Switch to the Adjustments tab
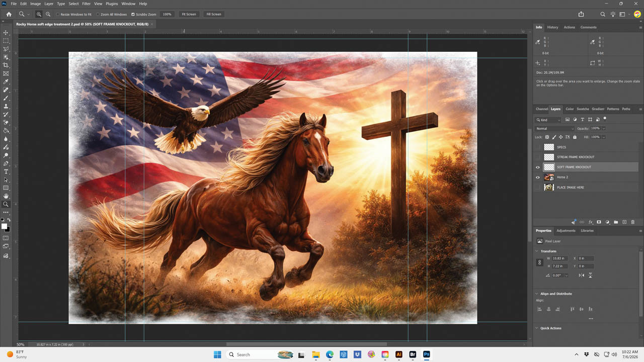The width and height of the screenshot is (644, 362). [566, 231]
